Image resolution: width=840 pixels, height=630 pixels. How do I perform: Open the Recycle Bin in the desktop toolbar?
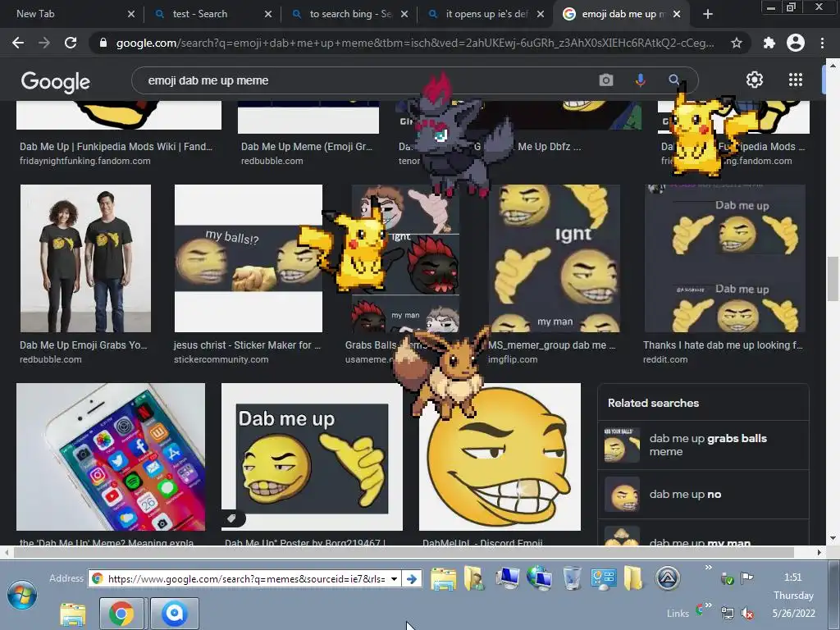coord(572,578)
